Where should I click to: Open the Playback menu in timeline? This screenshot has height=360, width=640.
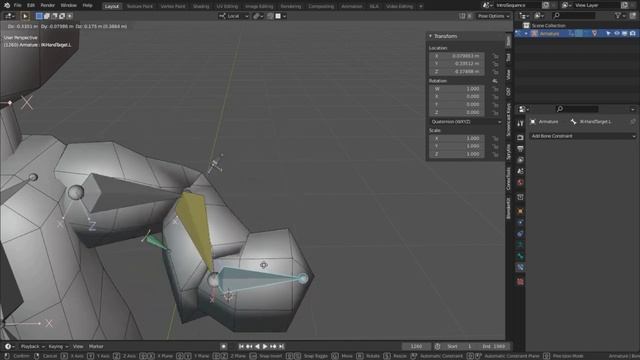[x=32, y=347]
